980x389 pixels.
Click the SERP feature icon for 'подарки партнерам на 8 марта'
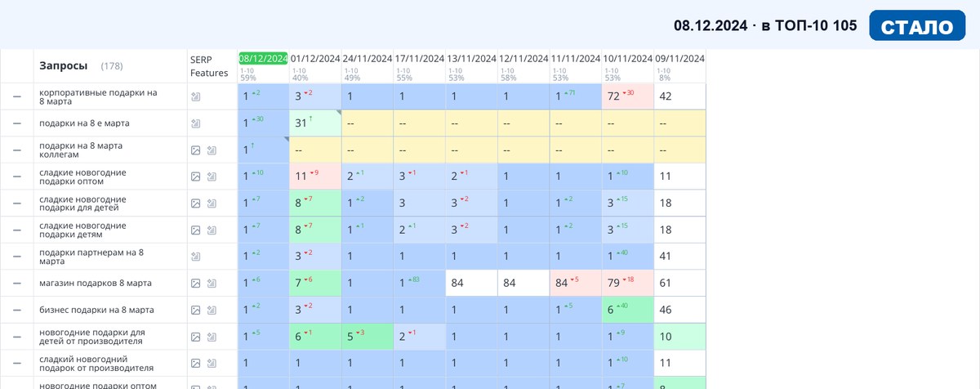click(195, 257)
